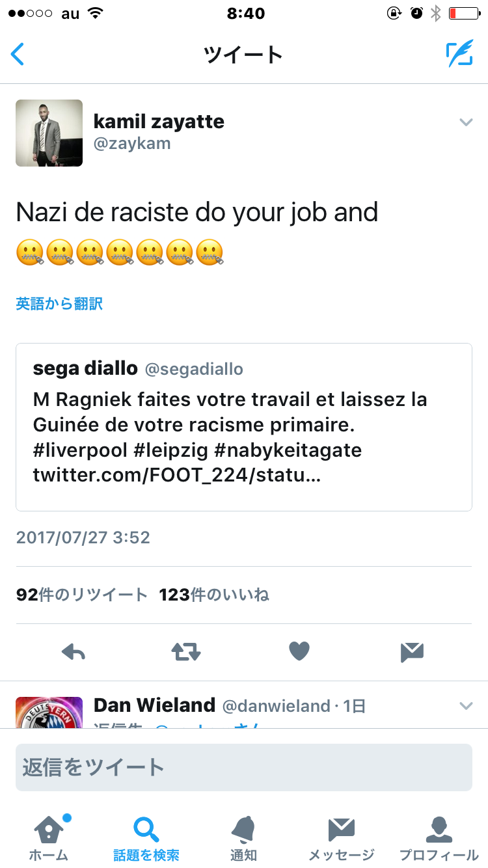Reply to kamil zayatte's tweet
This screenshot has height=868, width=488.
[x=74, y=651]
